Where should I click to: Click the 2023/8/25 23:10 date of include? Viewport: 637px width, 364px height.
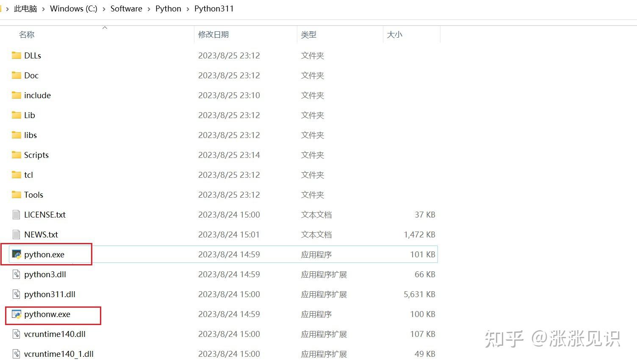click(229, 95)
